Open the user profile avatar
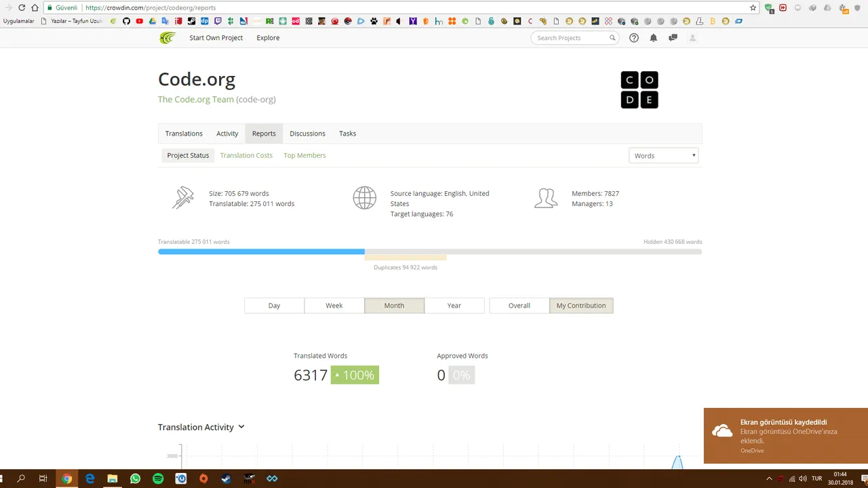Viewport: 868px width, 488px height. tap(692, 38)
